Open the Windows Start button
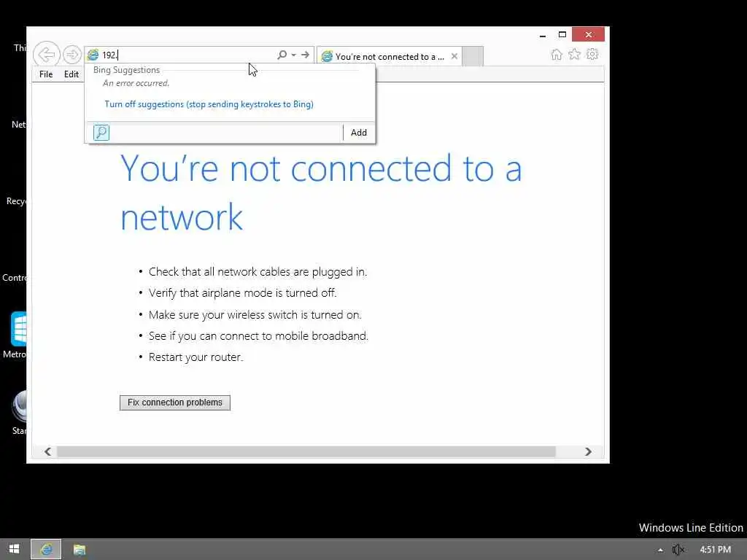747x560 pixels. (x=15, y=549)
